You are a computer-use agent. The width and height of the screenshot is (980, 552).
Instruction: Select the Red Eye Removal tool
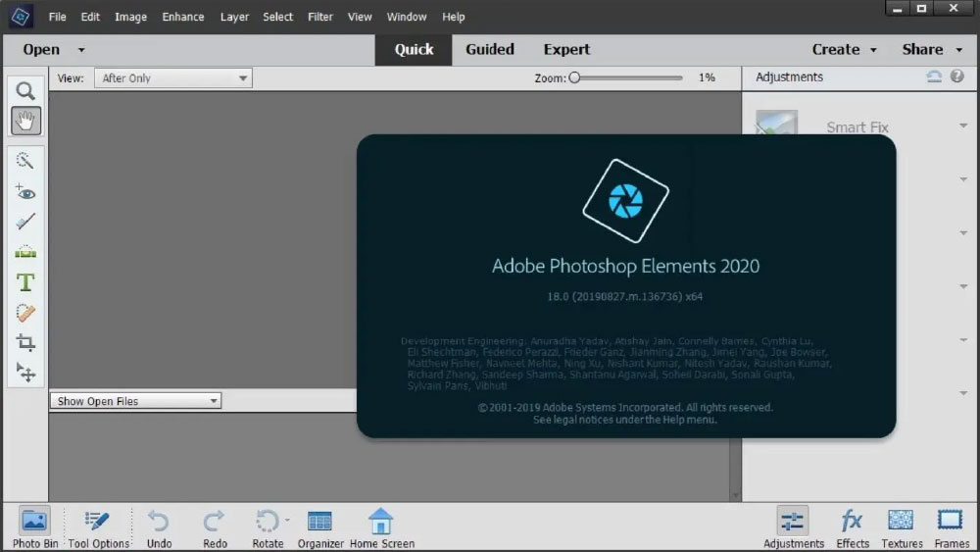(25, 192)
